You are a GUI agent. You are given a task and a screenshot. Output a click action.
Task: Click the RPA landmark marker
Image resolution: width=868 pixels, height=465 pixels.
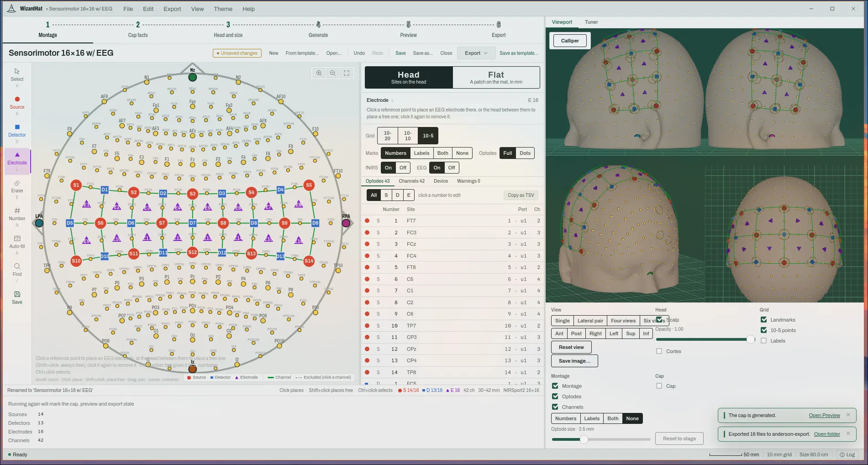[346, 223]
